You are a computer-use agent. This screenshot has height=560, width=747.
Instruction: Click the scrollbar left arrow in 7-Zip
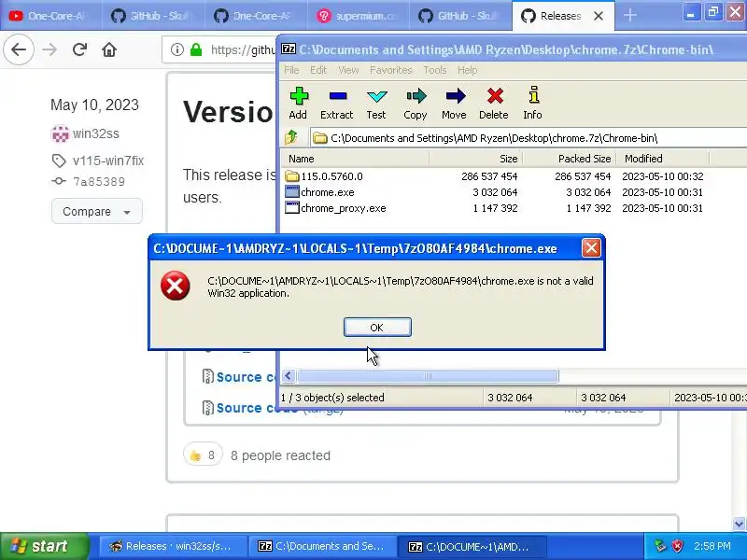289,376
